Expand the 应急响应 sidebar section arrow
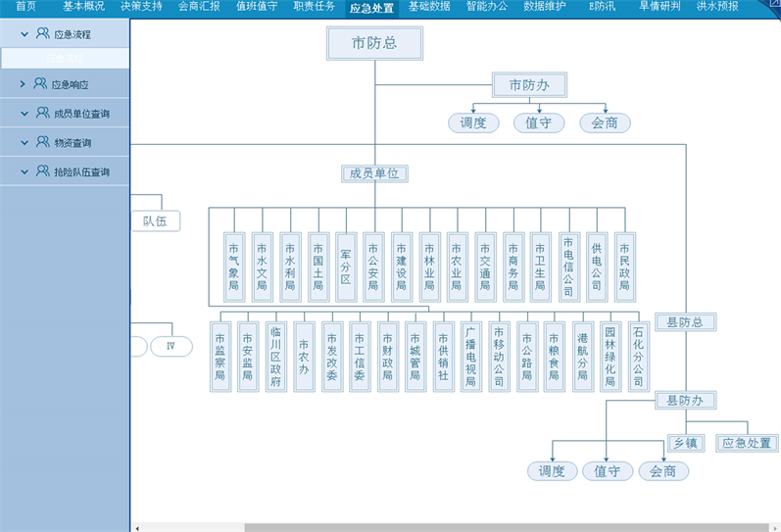781x532 pixels. (x=23, y=84)
